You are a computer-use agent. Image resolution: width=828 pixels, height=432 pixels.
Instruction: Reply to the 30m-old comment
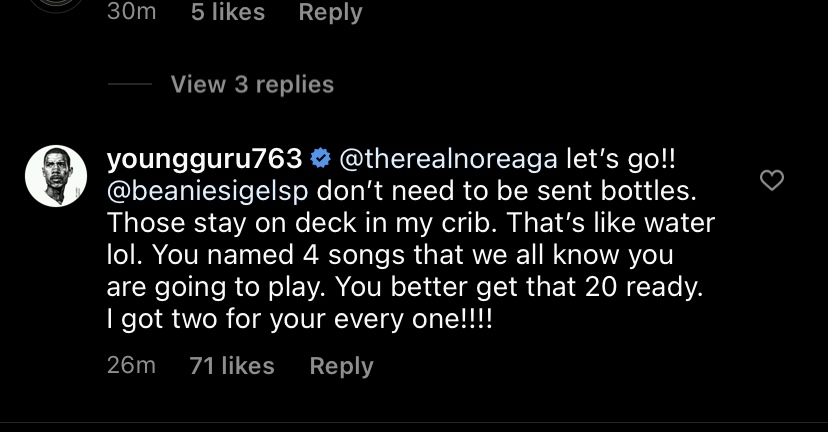[331, 12]
